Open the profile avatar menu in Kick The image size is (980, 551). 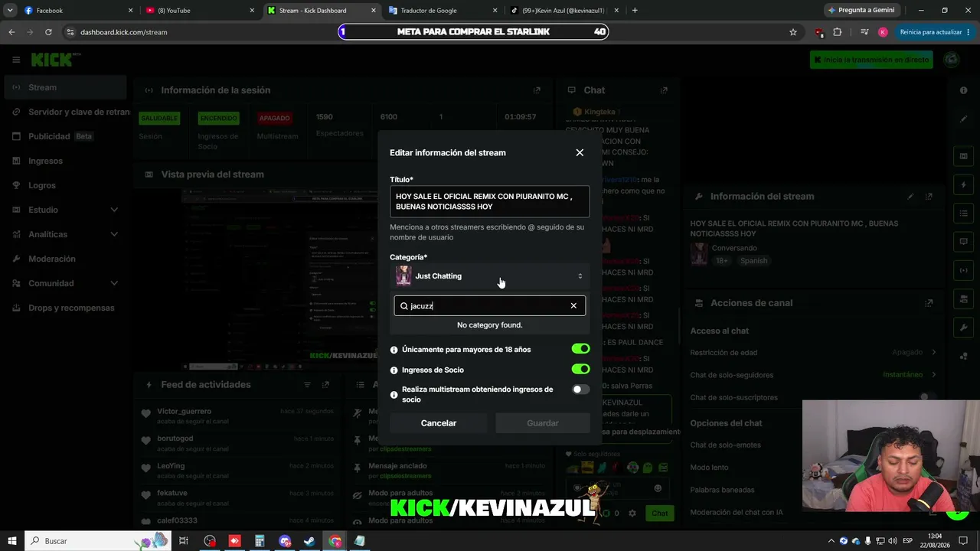coord(951,60)
